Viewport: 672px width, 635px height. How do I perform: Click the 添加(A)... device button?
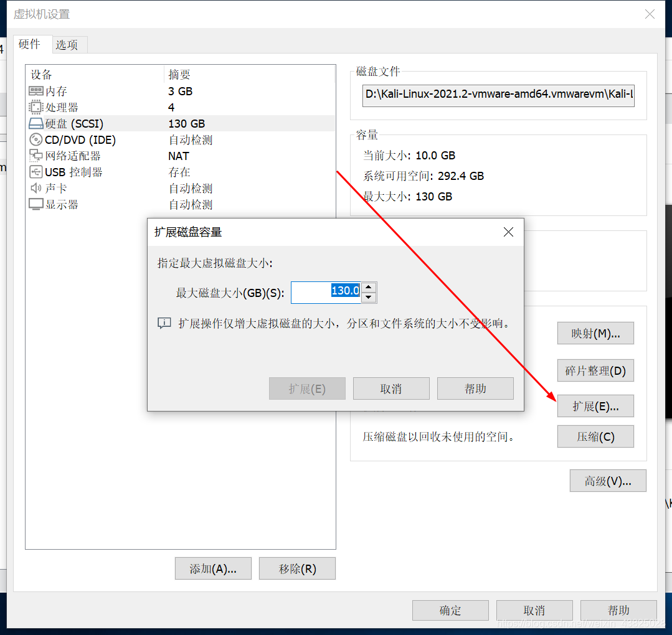click(x=213, y=568)
